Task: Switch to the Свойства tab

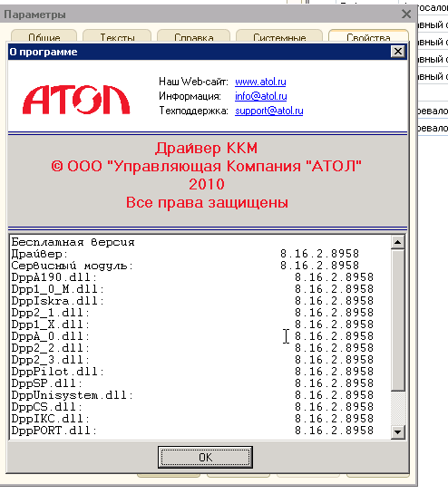Action: click(368, 36)
